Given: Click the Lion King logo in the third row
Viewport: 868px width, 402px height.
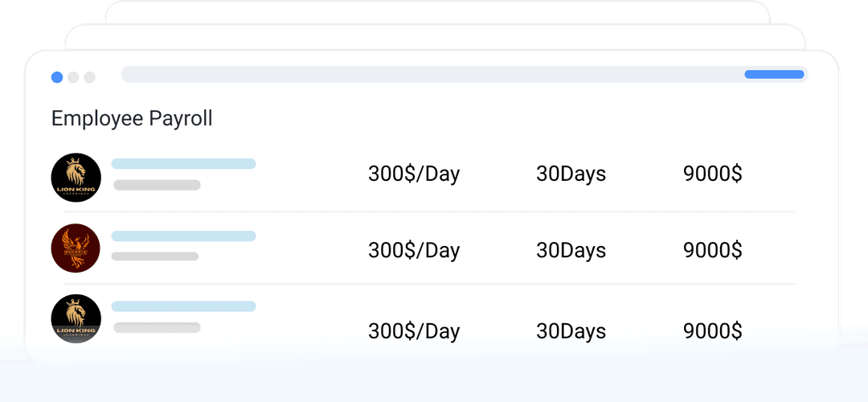Looking at the screenshot, I should click(x=76, y=319).
